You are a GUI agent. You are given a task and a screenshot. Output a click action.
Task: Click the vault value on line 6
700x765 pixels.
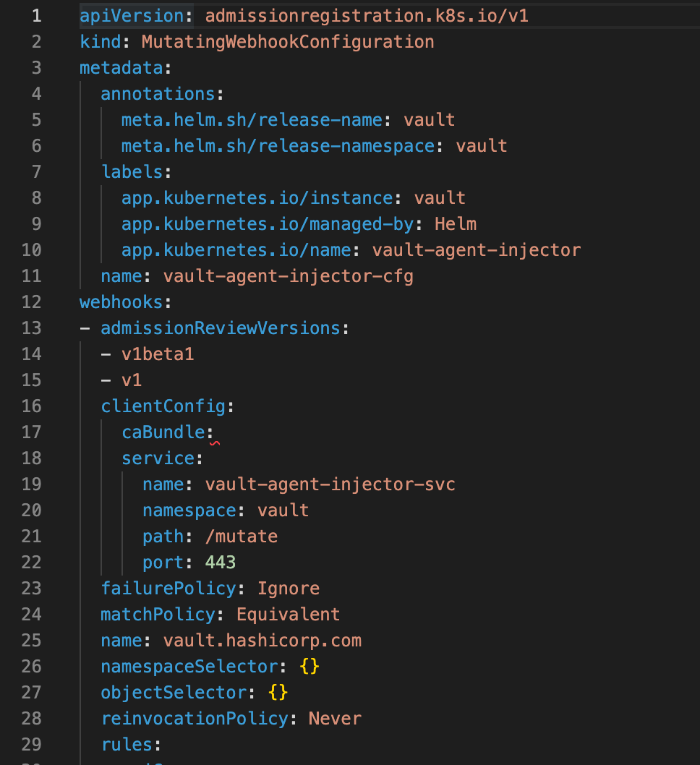tap(482, 146)
